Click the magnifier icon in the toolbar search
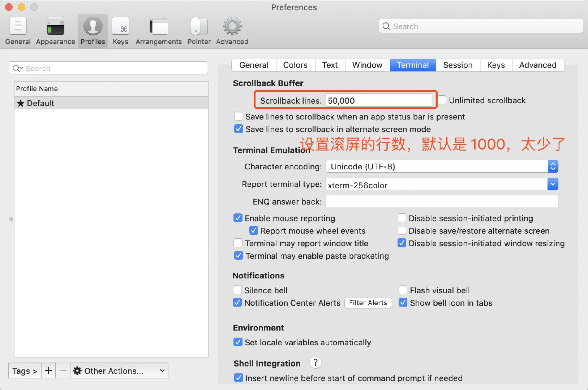This screenshot has height=390, width=588. (x=386, y=26)
